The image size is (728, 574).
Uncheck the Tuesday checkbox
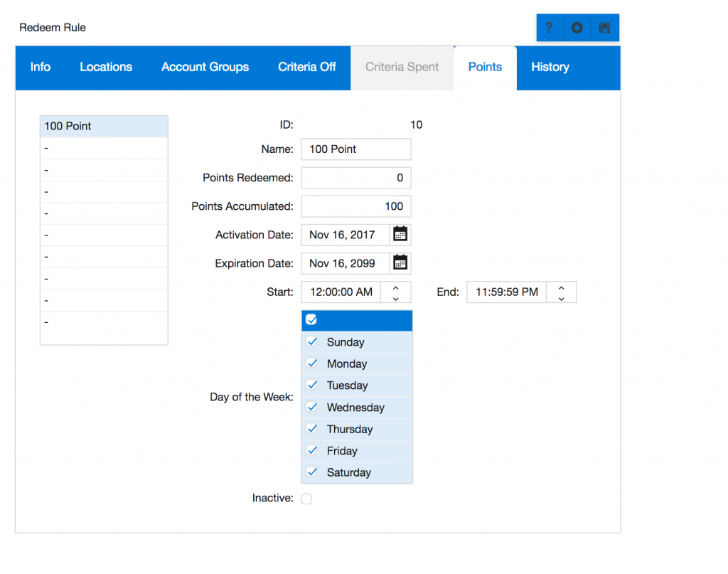[x=312, y=385]
